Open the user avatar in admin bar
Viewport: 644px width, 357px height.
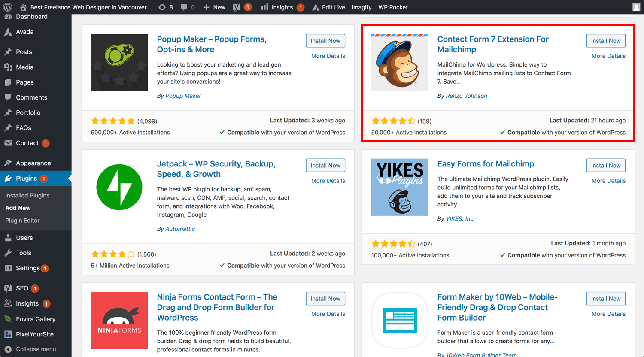click(x=636, y=7)
